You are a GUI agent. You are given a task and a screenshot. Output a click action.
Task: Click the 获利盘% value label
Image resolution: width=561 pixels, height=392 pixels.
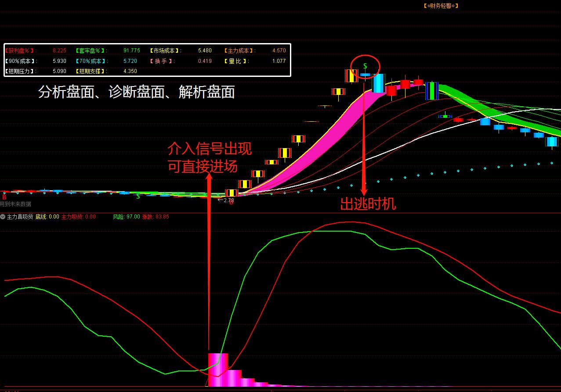20,51
